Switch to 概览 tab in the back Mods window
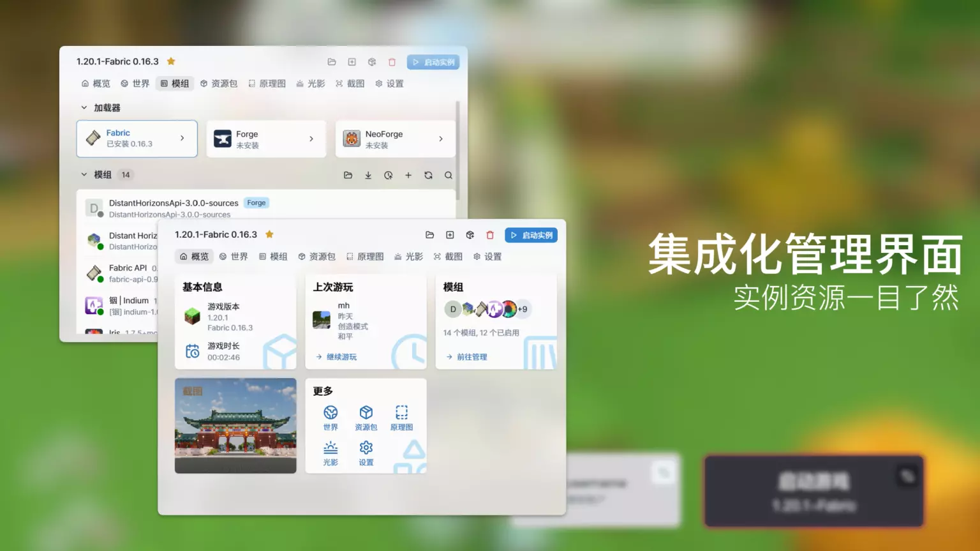Image resolution: width=980 pixels, height=551 pixels. 96,84
